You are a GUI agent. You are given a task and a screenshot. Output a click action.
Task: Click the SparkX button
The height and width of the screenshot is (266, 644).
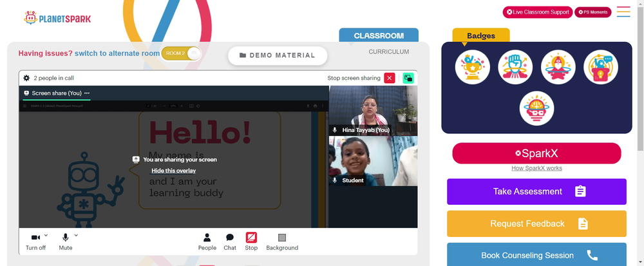tap(536, 153)
